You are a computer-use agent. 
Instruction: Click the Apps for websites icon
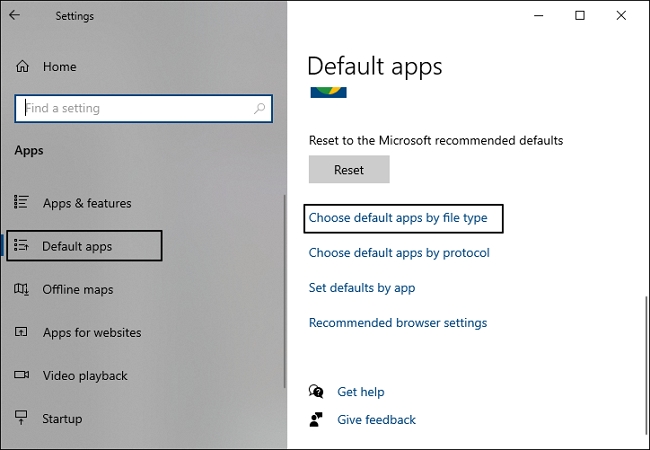coord(21,332)
